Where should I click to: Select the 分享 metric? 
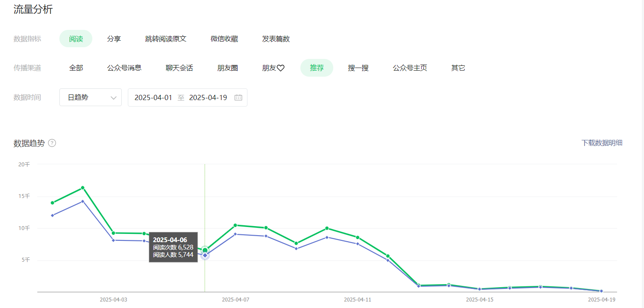tap(114, 39)
